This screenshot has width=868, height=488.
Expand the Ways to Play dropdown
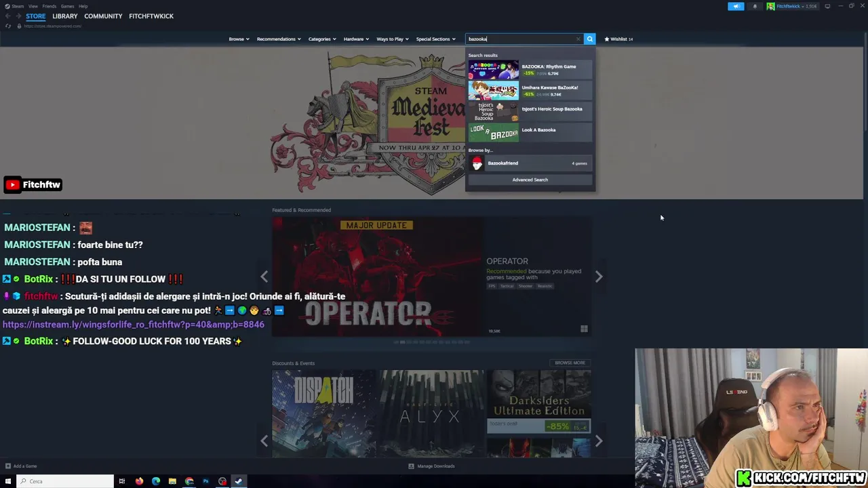pos(393,39)
